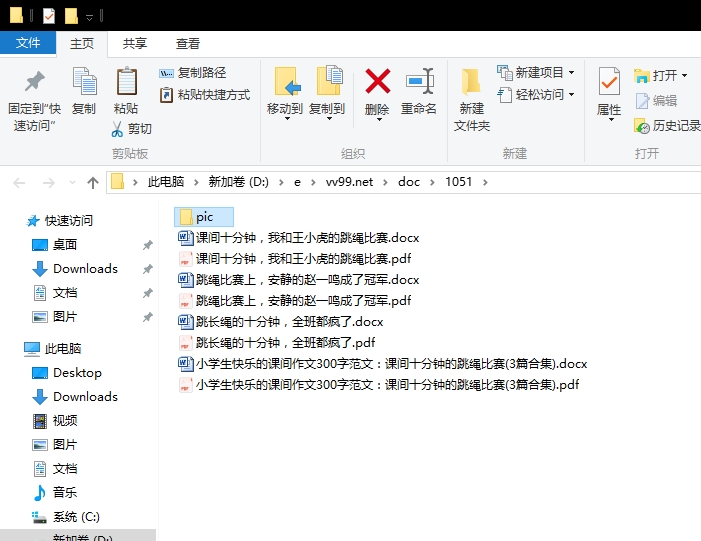Image resolution: width=701 pixels, height=541 pixels.
Task: Click the title bar properties quick icon
Action: (x=49, y=17)
